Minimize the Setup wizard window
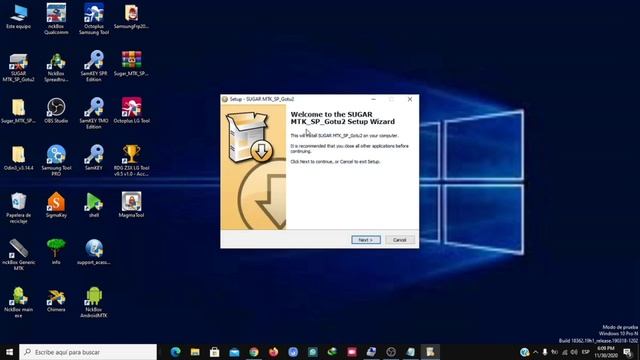Screen dimensions: 640x360 pos(373,99)
